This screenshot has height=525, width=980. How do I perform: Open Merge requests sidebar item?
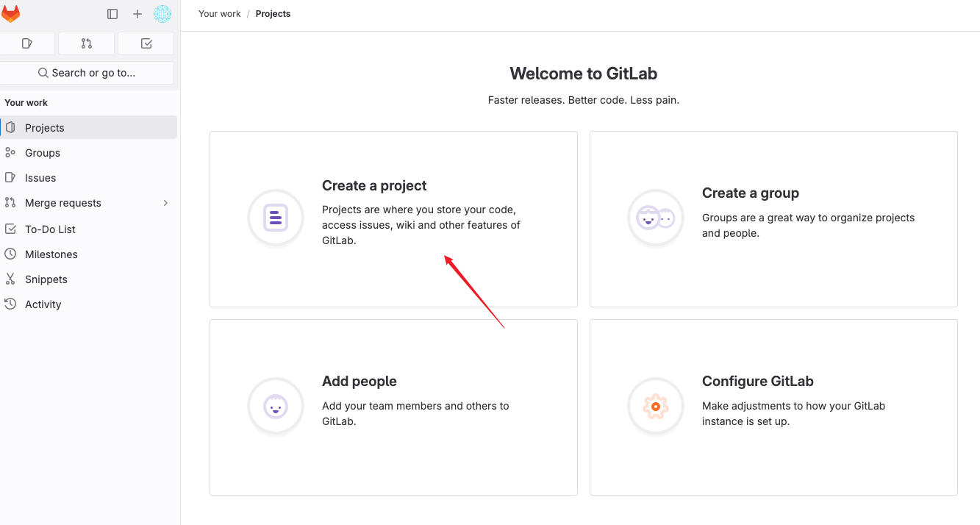88,203
